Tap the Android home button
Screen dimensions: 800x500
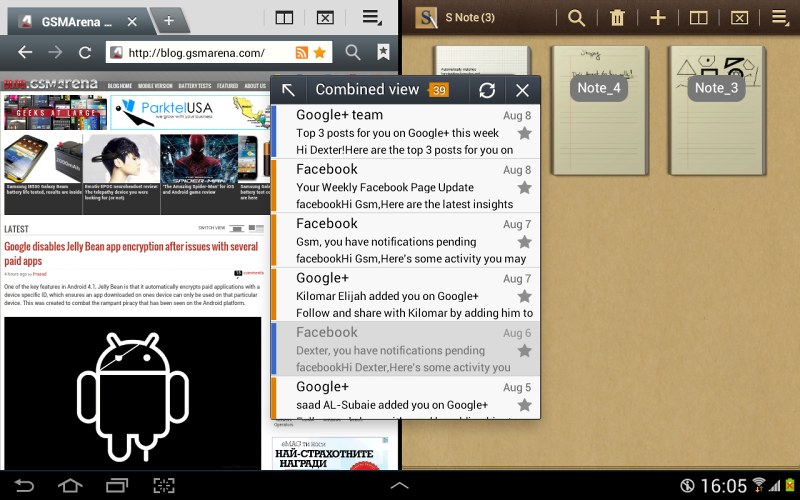[x=70, y=485]
